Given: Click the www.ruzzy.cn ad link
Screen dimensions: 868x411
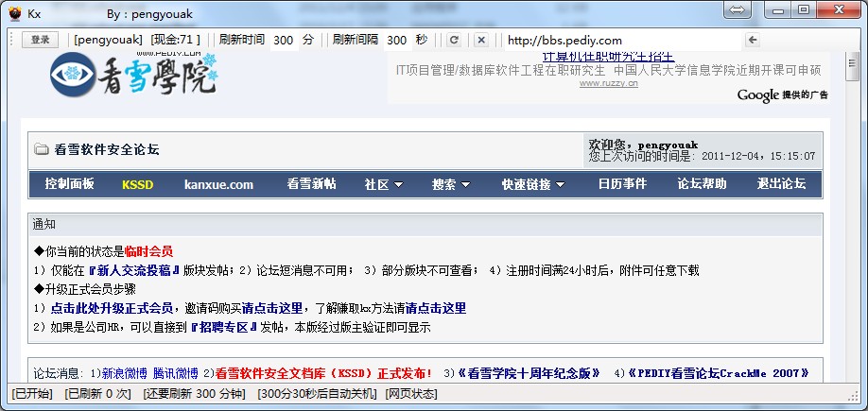Looking at the screenshot, I should (608, 83).
